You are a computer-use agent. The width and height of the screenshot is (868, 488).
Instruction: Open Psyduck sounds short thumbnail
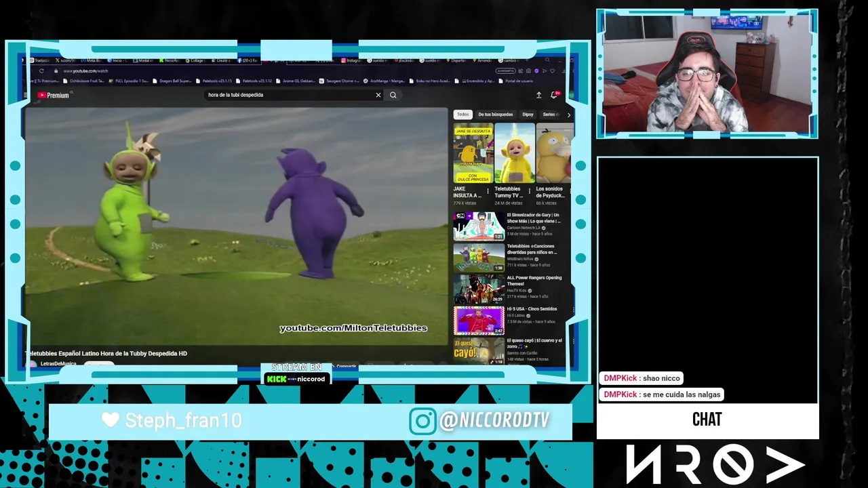click(553, 152)
